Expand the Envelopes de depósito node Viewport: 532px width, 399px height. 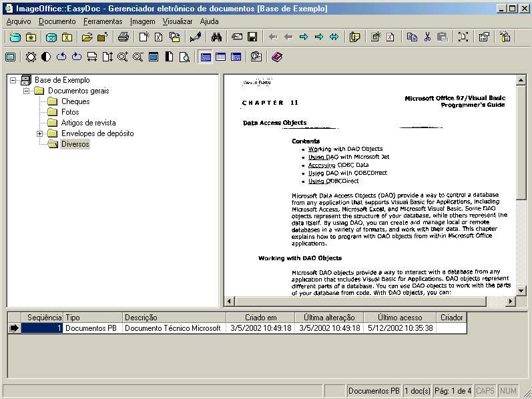(39, 133)
